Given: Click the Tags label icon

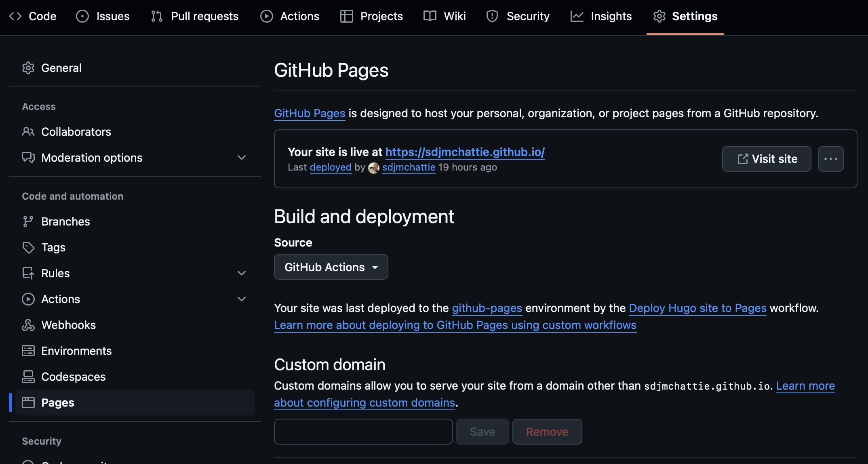Looking at the screenshot, I should [x=28, y=247].
